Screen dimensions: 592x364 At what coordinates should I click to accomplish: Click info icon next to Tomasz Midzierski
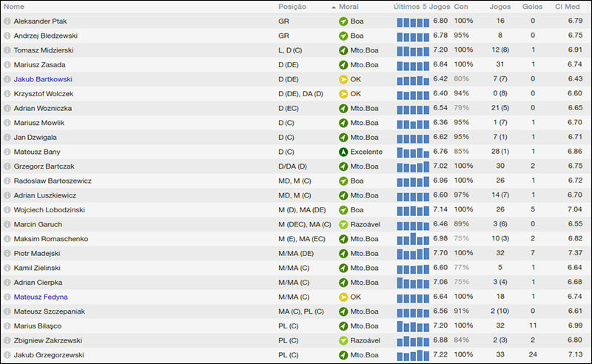7,50
